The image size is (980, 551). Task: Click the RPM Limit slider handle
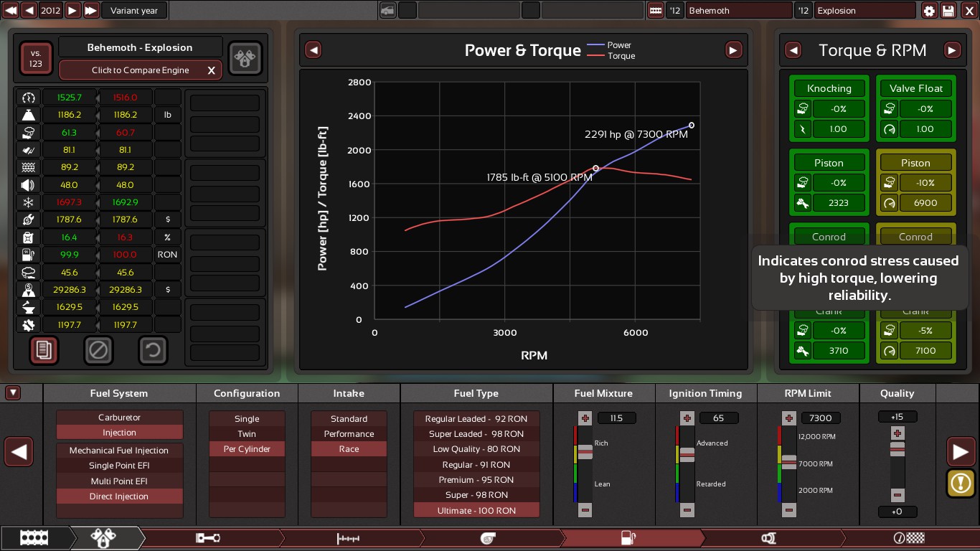pyautogui.click(x=789, y=462)
